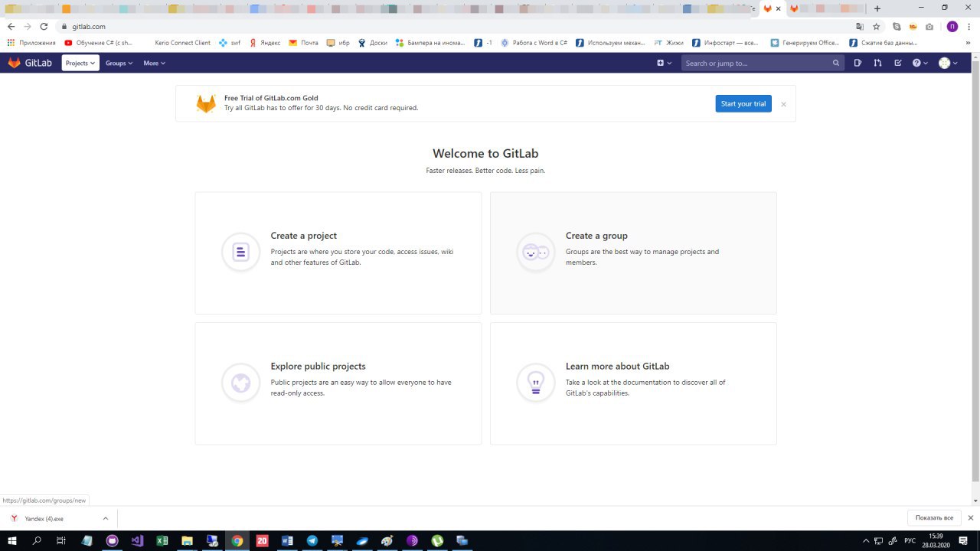Click the search magnifier icon in navbar

pos(835,63)
